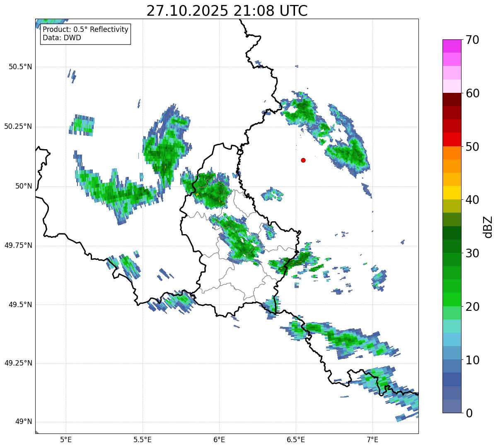Click the Data: DWD label

(x=62, y=38)
